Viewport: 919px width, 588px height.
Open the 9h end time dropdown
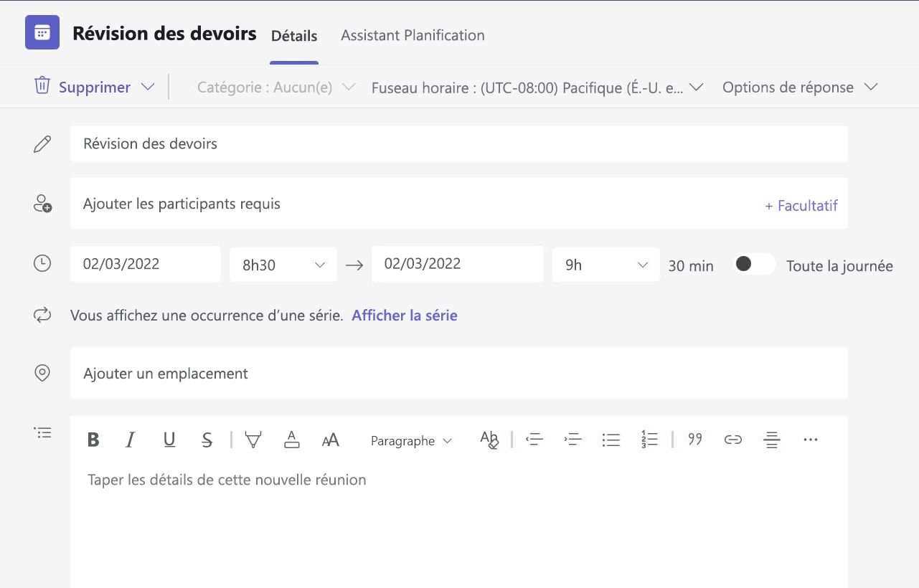606,265
